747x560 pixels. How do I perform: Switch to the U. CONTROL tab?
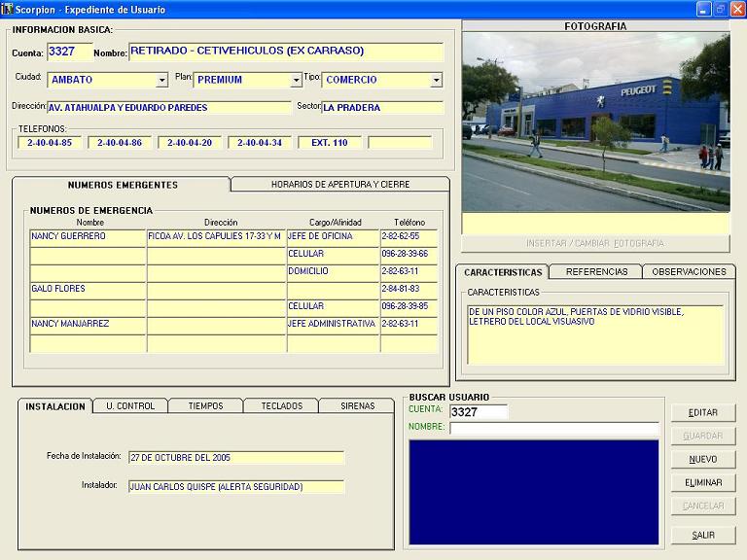click(x=130, y=406)
